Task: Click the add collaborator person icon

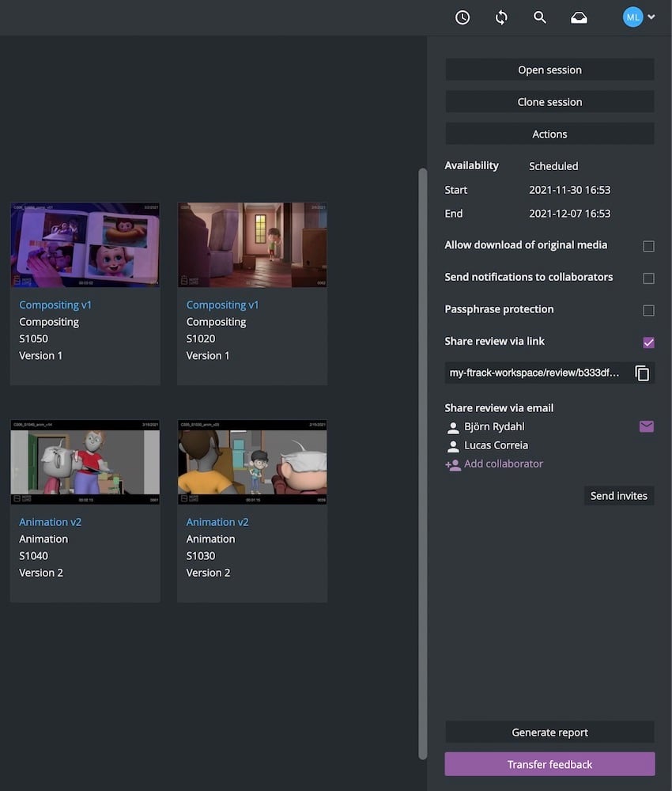Action: (453, 465)
